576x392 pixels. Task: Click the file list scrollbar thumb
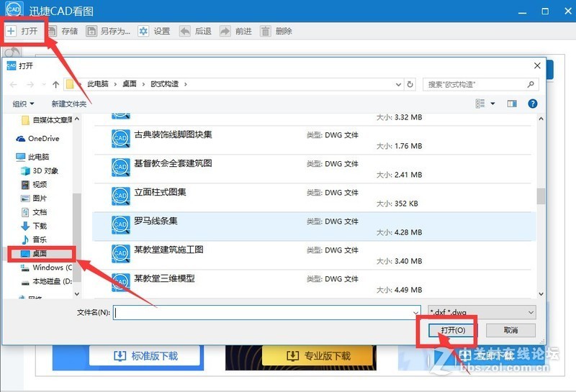541,196
